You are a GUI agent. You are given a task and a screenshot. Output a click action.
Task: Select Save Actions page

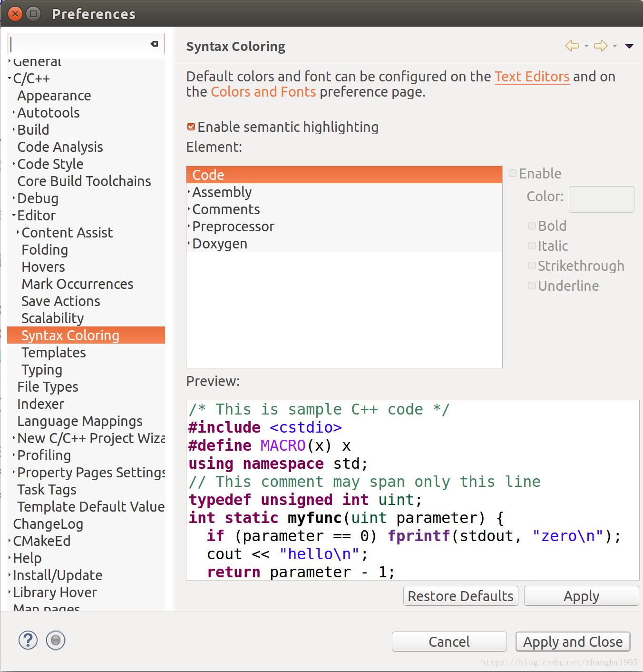click(61, 301)
